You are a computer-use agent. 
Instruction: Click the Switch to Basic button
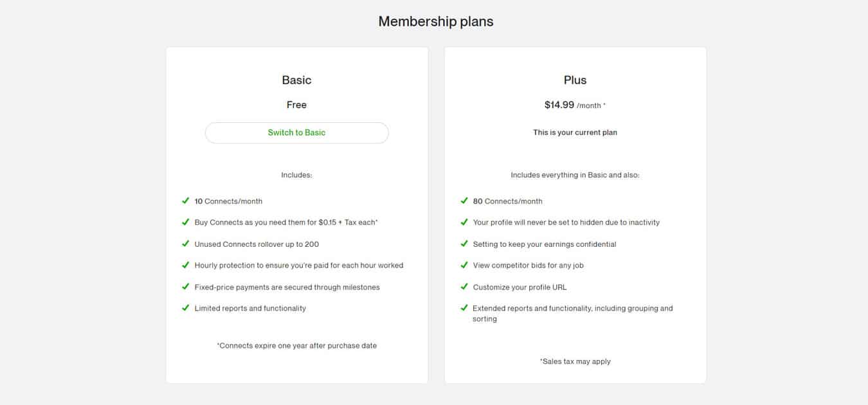(x=296, y=133)
